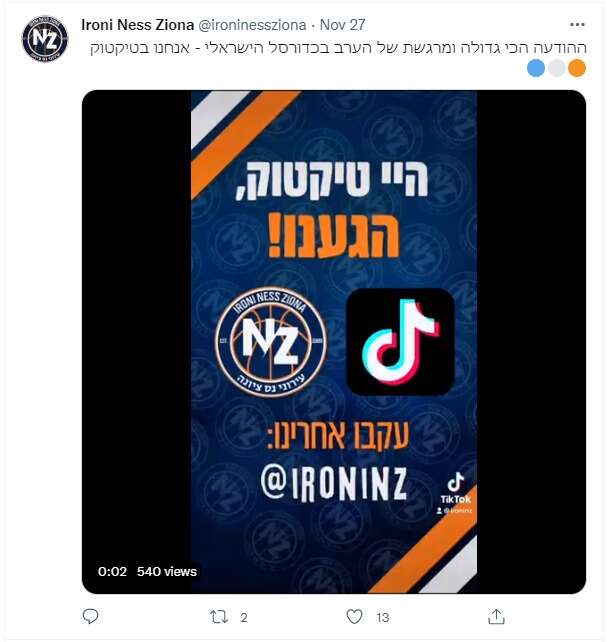Open the Ironi Ness Ziona profile avatar
This screenshot has height=642, width=607.
click(45, 39)
